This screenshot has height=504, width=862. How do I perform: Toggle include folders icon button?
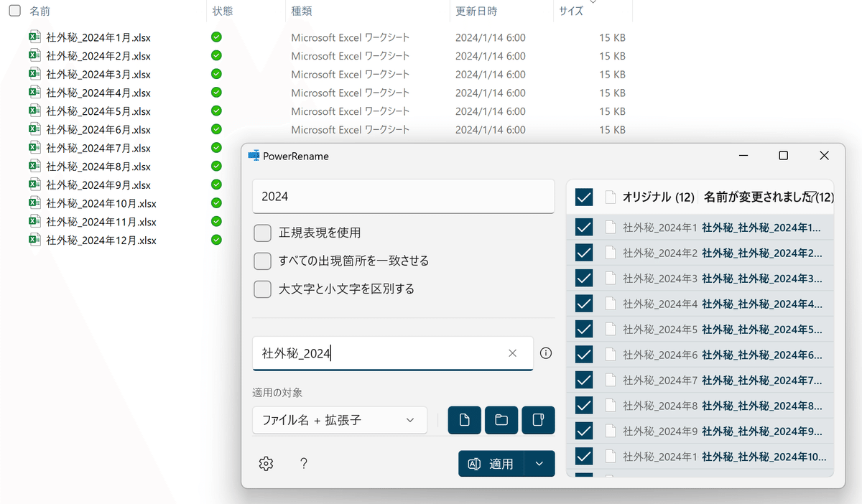pyautogui.click(x=501, y=420)
